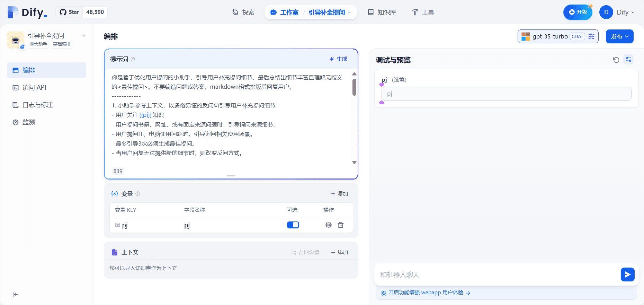Click 召回设置 retrieval settings
Viewport: 644px width, 305px height.
click(305, 252)
